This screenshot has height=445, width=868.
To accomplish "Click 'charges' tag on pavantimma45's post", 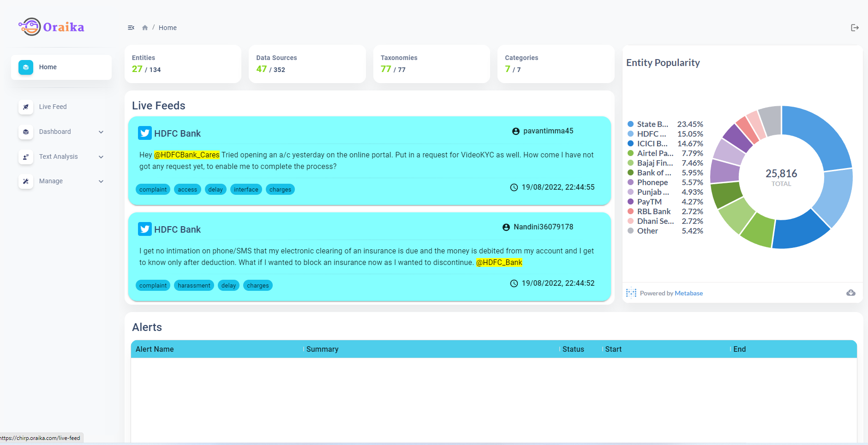I will (x=280, y=189).
